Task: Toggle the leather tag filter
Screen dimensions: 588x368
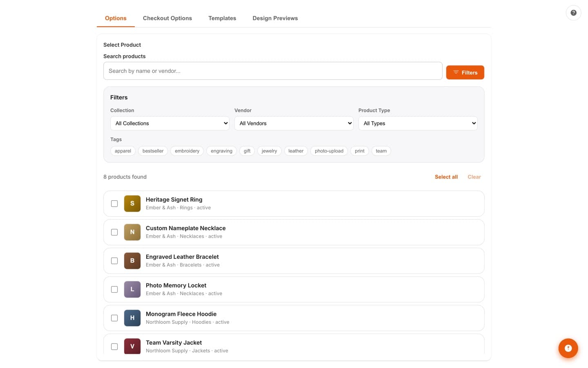Action: 296,151
